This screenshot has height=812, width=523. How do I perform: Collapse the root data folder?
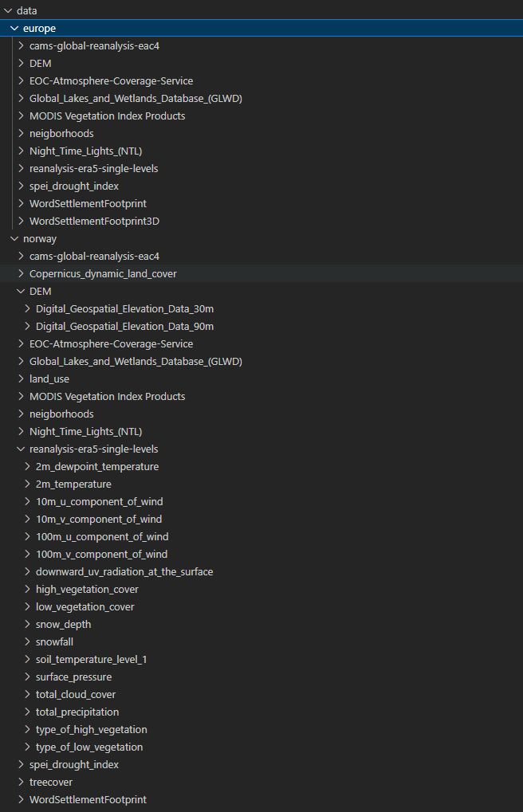click(8, 11)
